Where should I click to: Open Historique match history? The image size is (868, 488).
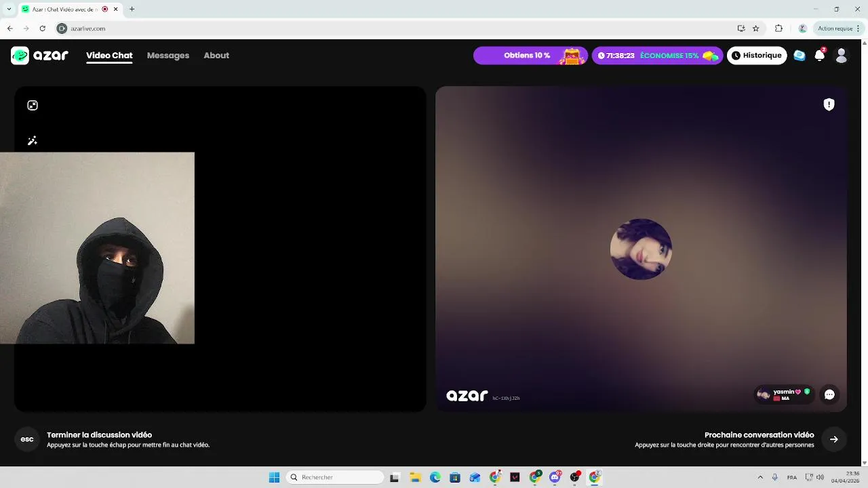(757, 56)
